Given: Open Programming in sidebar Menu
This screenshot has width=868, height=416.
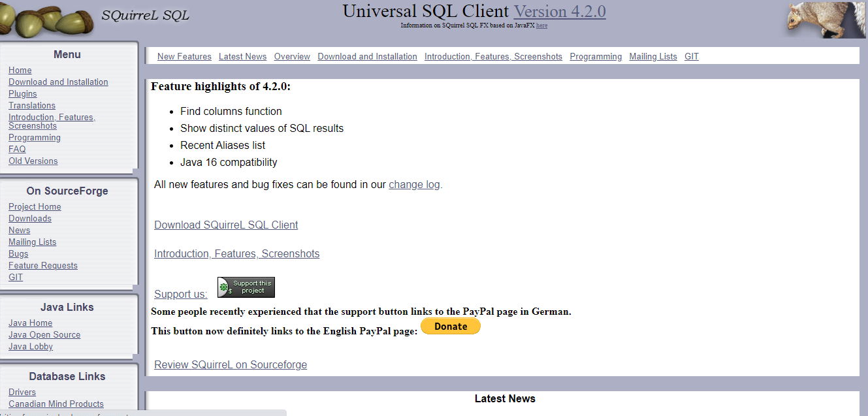Looking at the screenshot, I should pyautogui.click(x=35, y=138).
